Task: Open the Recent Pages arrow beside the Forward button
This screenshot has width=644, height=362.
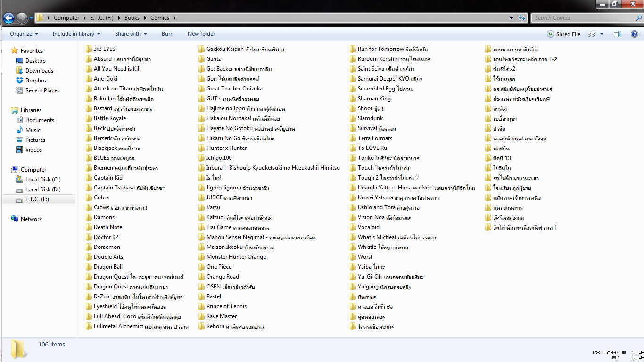Action: [x=31, y=18]
